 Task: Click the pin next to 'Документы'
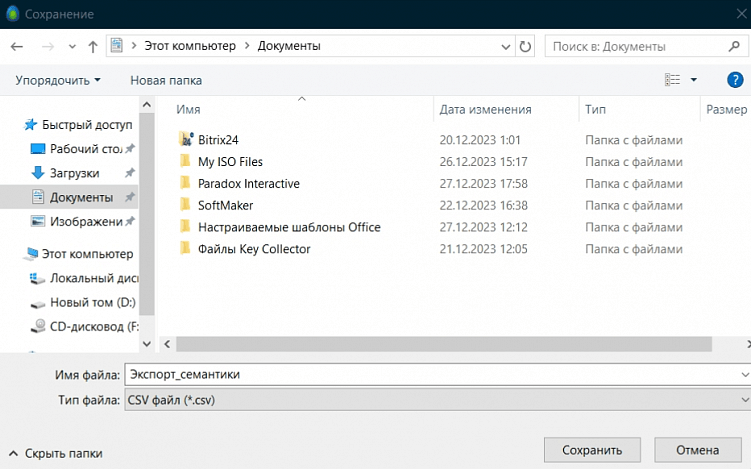point(130,197)
